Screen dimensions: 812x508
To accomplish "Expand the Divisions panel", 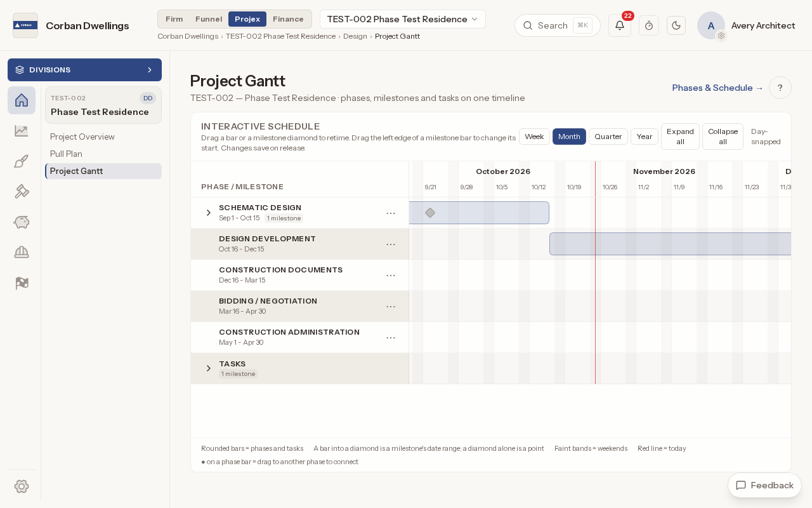I will (84, 70).
